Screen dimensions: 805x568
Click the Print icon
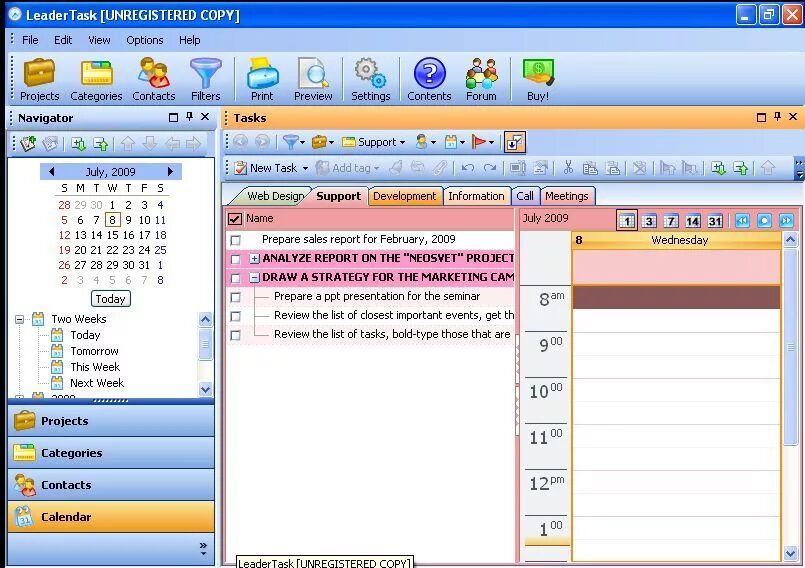(x=262, y=80)
